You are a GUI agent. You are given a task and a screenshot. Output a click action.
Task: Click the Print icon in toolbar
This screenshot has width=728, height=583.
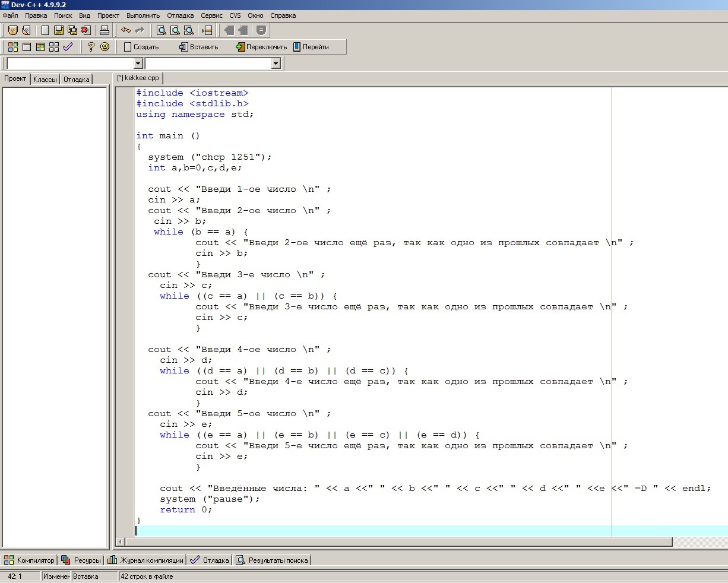[x=105, y=30]
